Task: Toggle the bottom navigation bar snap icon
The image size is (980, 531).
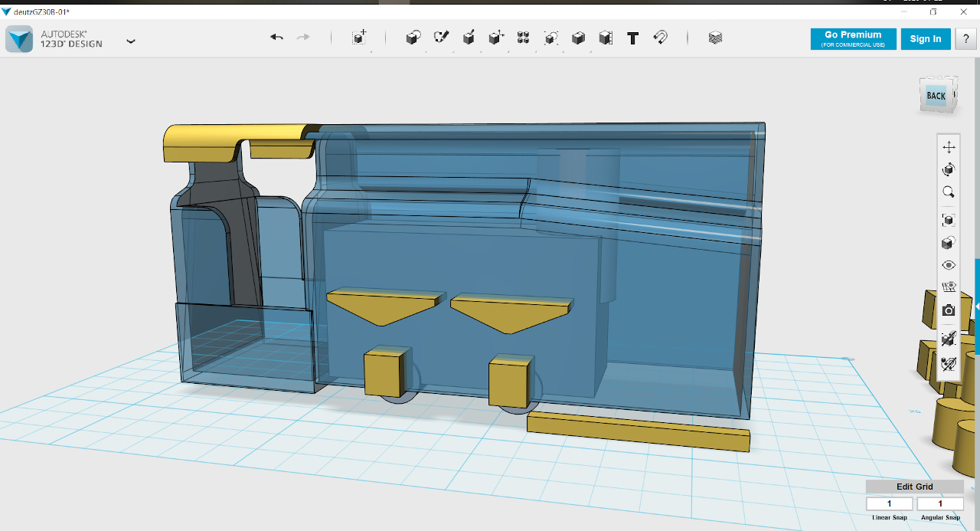Action: 949,363
